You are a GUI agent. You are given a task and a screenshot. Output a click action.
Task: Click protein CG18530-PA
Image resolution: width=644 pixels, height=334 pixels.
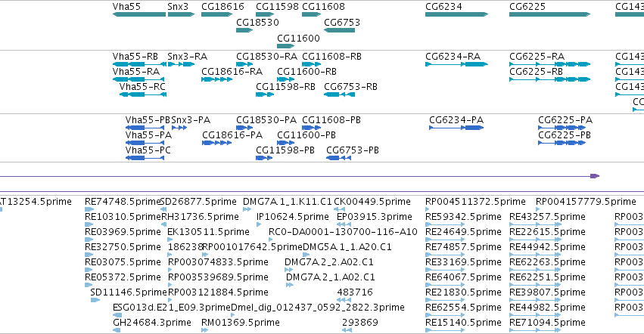(266, 120)
